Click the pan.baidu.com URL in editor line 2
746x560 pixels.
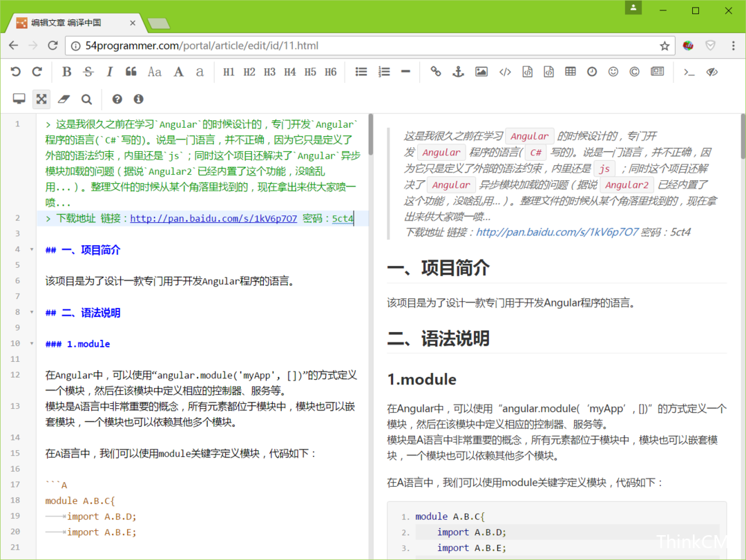tap(213, 218)
